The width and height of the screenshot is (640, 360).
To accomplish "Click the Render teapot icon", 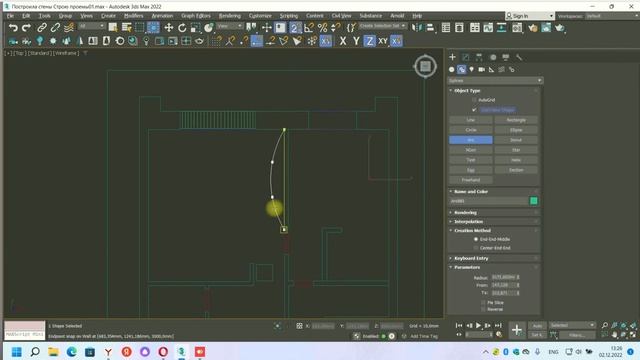I will click(560, 28).
